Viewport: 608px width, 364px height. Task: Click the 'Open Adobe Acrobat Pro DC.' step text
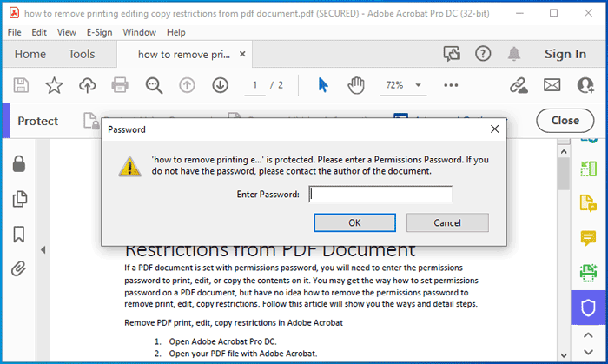tap(222, 341)
